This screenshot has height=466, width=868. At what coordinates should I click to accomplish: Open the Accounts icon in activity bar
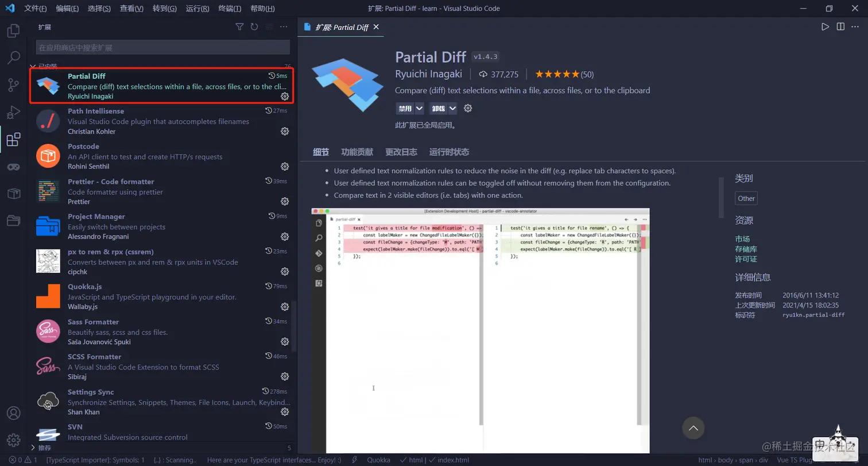pos(14,413)
